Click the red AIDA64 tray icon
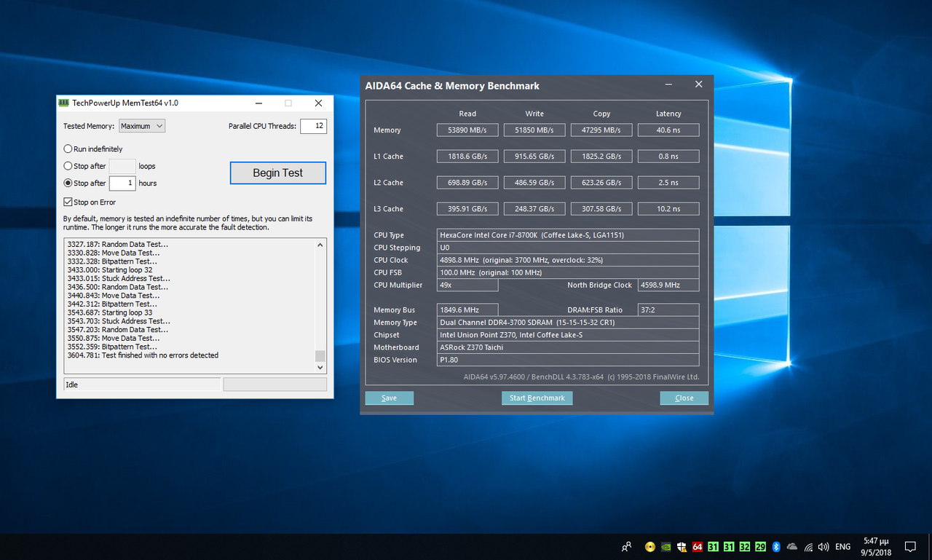 tap(698, 547)
